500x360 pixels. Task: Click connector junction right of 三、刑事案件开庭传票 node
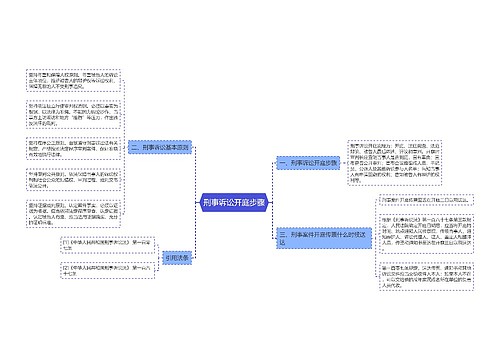[x=376, y=238]
